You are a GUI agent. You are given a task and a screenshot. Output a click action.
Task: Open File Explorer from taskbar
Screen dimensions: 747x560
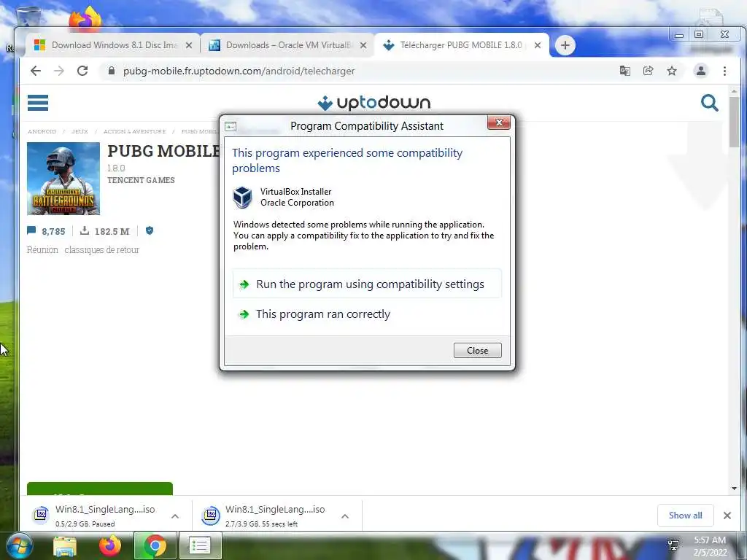pos(65,545)
